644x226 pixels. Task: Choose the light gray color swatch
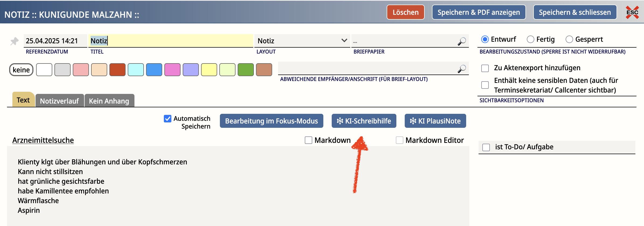click(63, 70)
